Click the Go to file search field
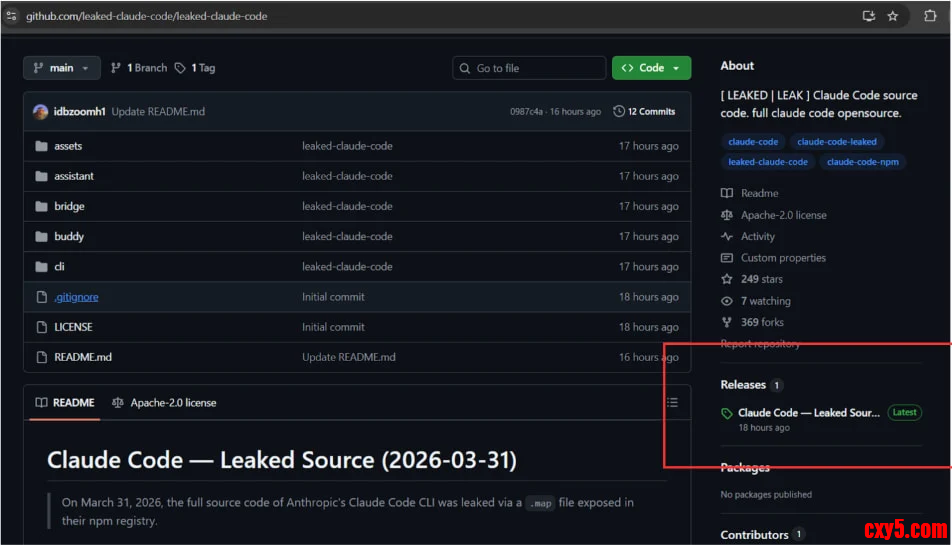Image resolution: width=952 pixels, height=545 pixels. tap(531, 68)
